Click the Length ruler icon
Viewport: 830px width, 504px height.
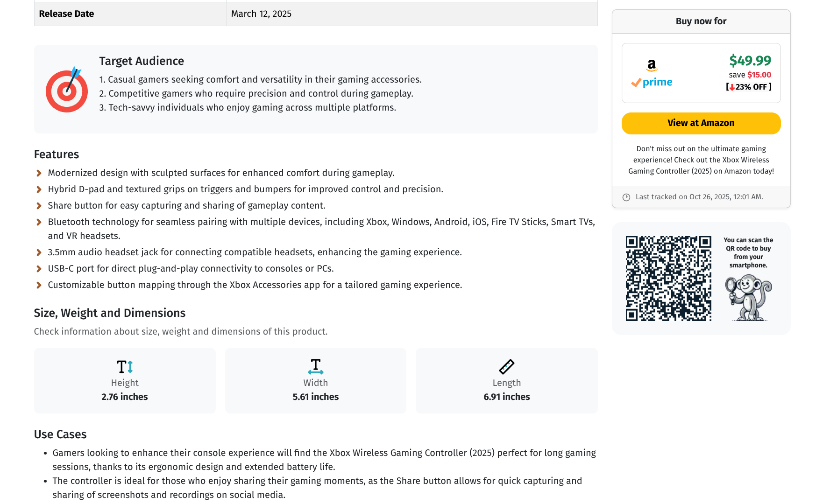(x=507, y=367)
